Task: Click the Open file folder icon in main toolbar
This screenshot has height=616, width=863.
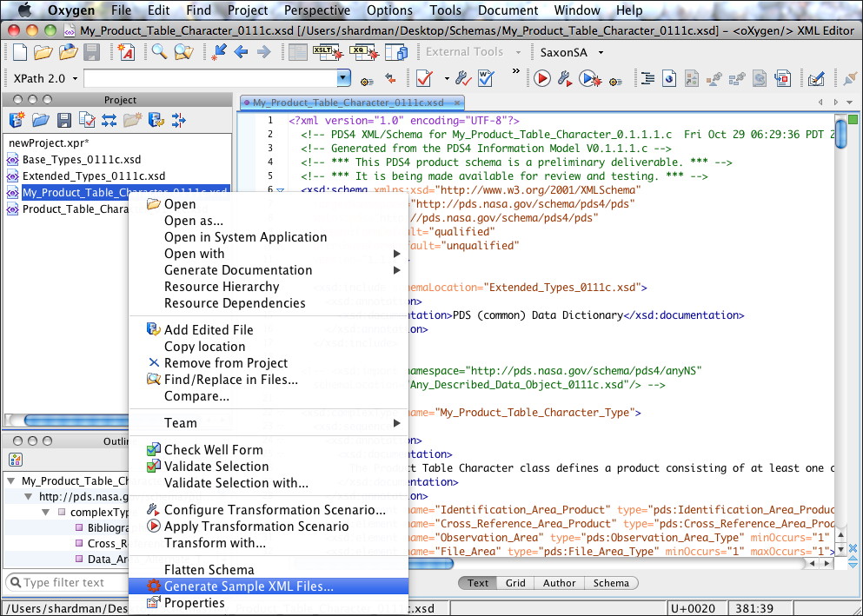Action: tap(43, 52)
